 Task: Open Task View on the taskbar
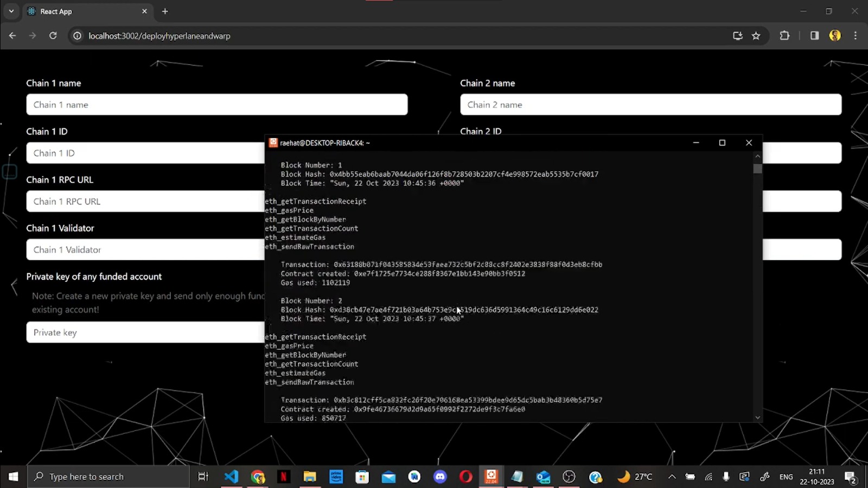(203, 477)
